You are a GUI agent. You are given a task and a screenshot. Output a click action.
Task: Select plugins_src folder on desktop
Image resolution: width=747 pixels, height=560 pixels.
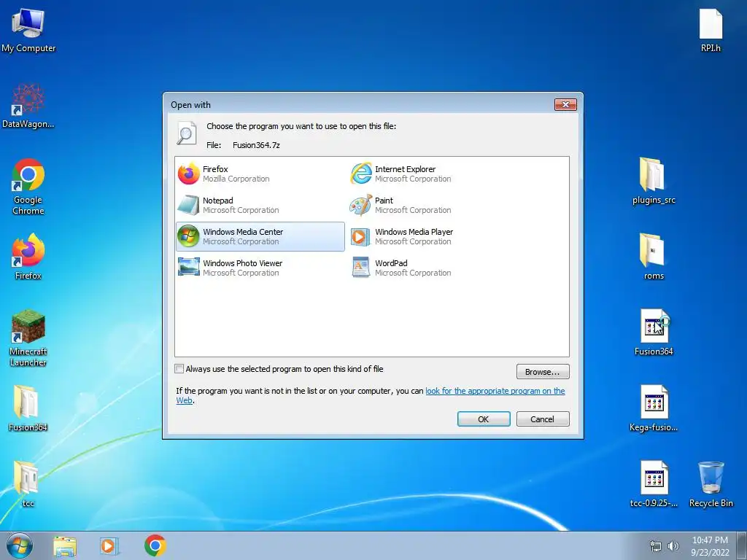tap(654, 181)
